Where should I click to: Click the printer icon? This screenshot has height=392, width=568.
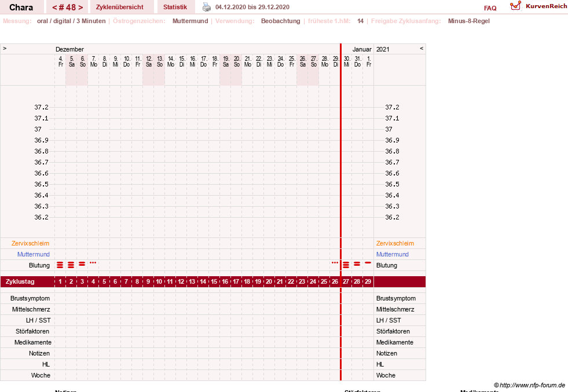[207, 7]
